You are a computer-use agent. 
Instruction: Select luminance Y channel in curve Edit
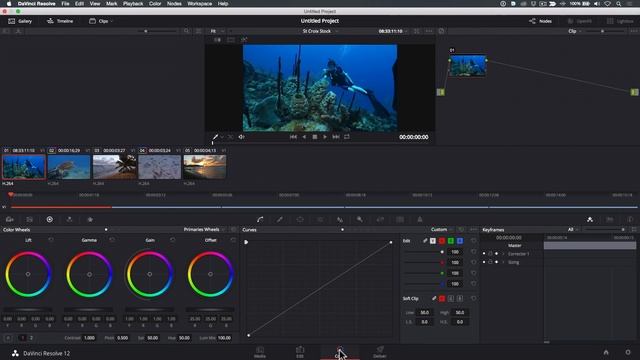[433, 241]
